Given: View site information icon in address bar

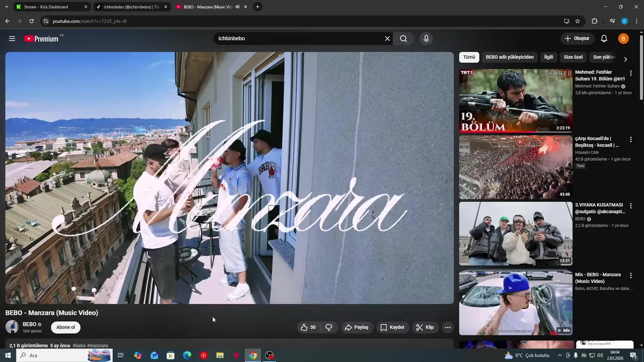Looking at the screenshot, I should point(46,21).
